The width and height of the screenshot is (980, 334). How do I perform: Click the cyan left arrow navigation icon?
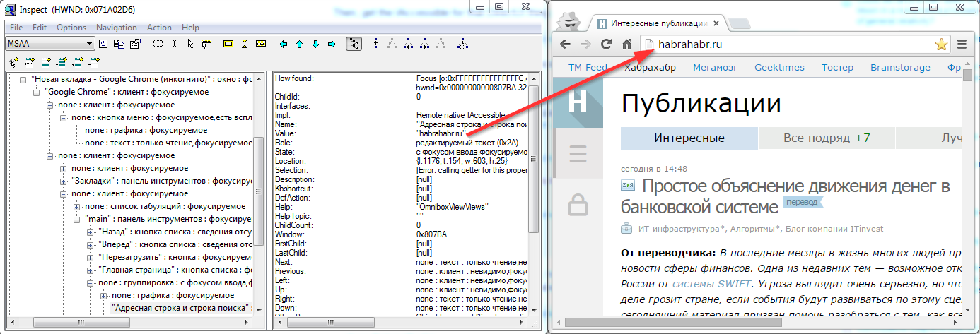point(284,44)
